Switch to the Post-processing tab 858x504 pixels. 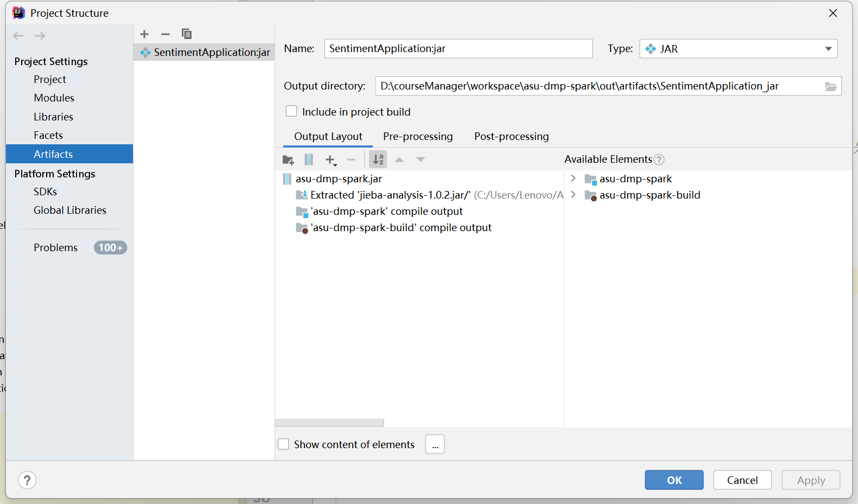pos(512,136)
